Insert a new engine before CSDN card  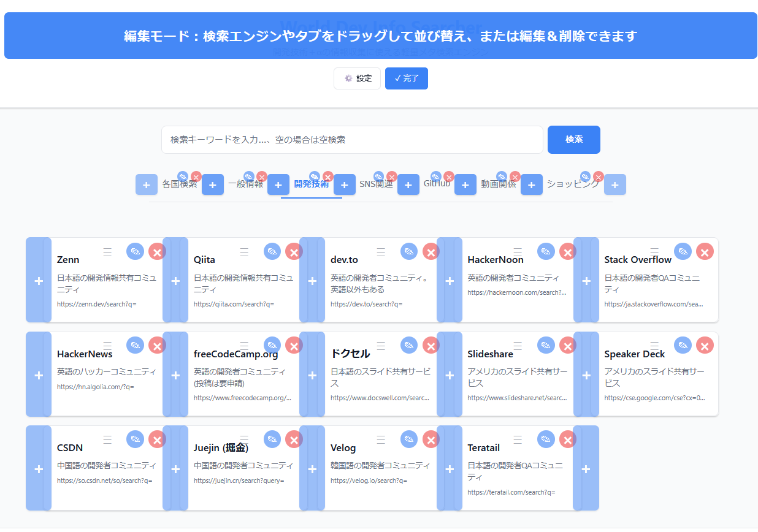[39, 468]
